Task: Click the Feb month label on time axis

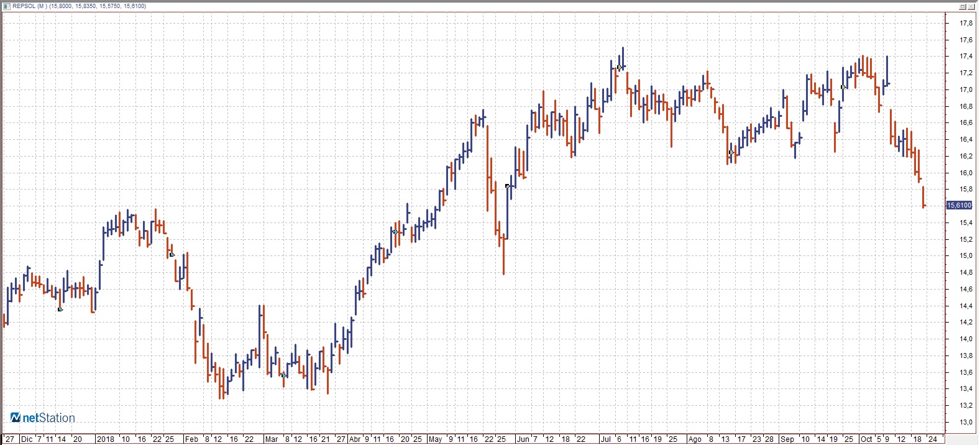Action: (191, 439)
